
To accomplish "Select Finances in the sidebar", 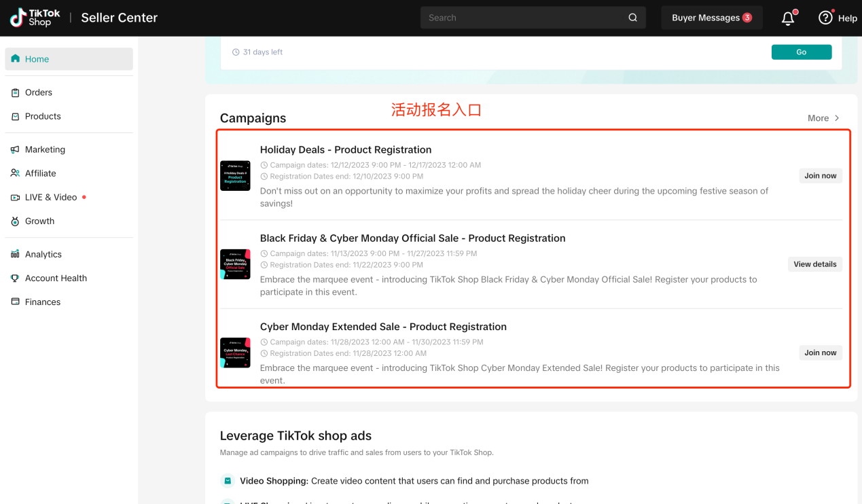I will coord(43,302).
